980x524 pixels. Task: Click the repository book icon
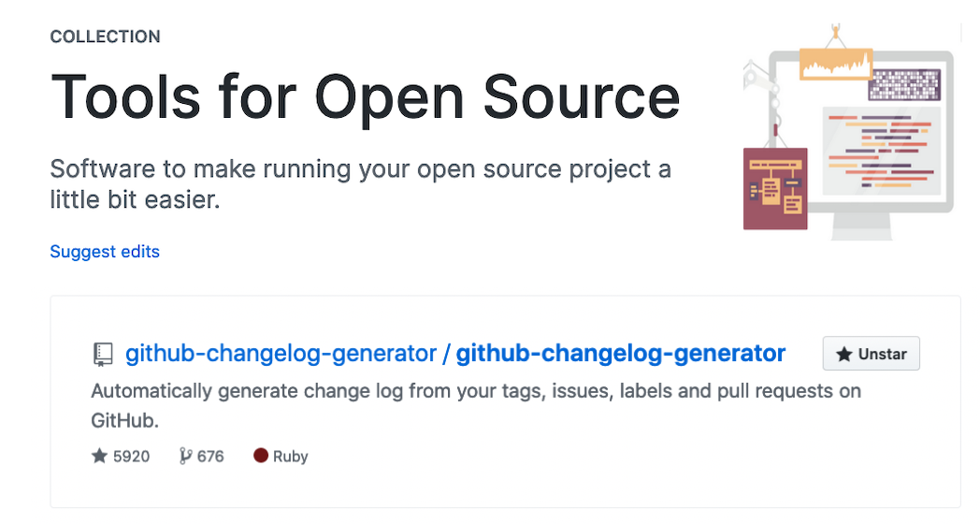click(x=103, y=355)
